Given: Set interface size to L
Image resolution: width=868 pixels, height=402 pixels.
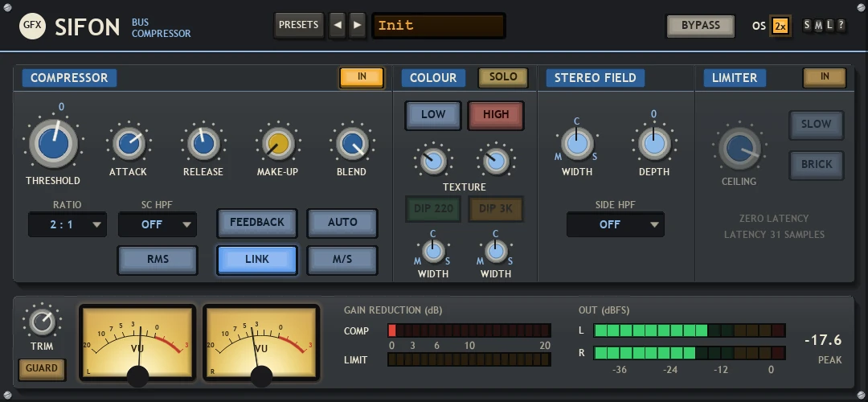Looking at the screenshot, I should [829, 25].
